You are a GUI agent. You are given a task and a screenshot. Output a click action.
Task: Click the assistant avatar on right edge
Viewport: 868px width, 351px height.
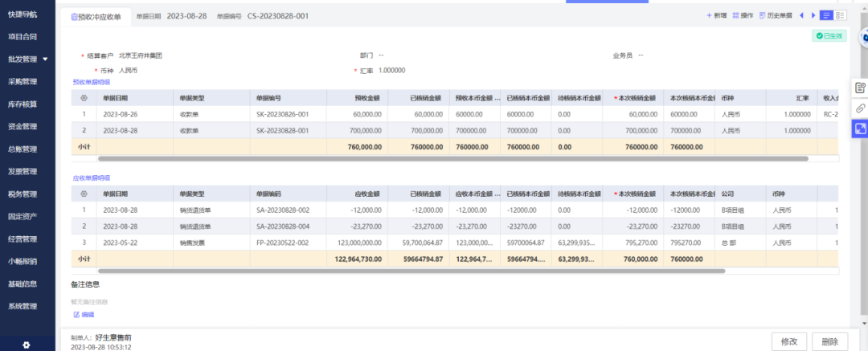[863, 38]
